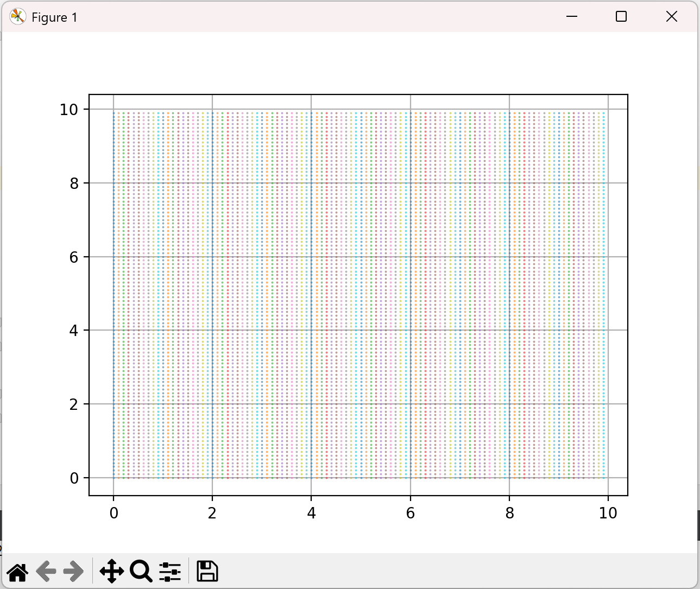
Task: Maximize the Figure 1 window
Action: pos(621,17)
